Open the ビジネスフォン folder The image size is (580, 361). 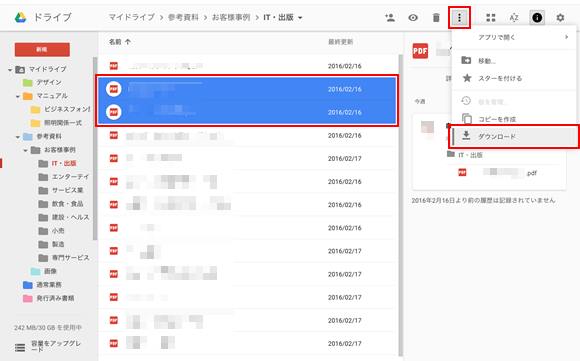tap(67, 109)
